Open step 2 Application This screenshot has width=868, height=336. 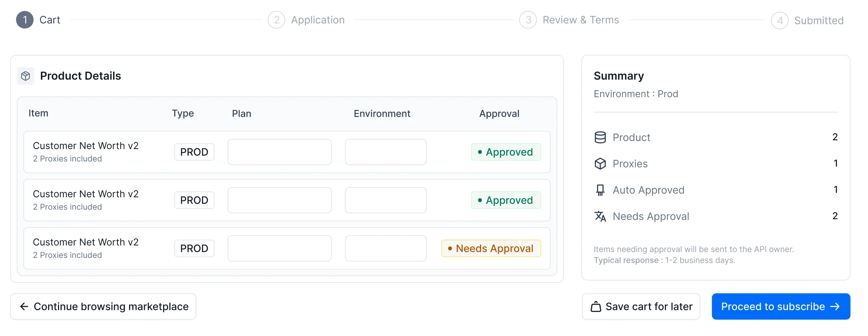click(x=306, y=20)
